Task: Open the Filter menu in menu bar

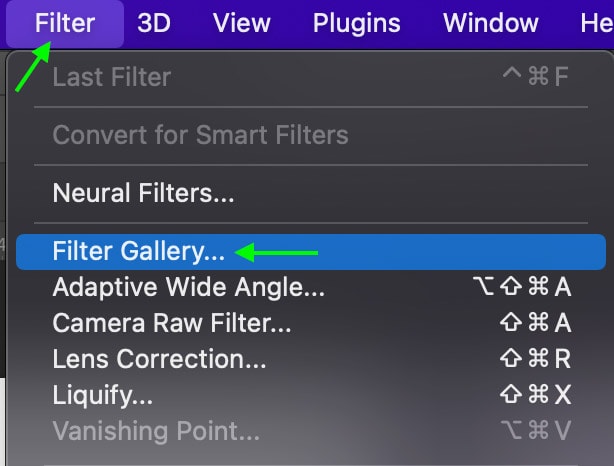Action: coord(65,23)
